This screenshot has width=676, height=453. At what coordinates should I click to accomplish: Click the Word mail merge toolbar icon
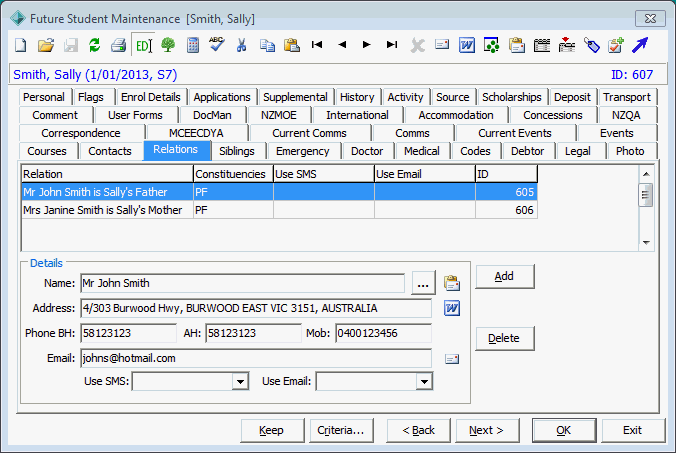point(467,45)
